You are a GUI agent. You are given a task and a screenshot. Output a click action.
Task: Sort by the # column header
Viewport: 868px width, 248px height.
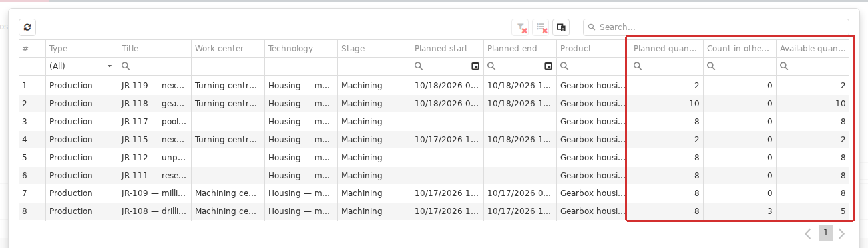[x=32, y=49]
